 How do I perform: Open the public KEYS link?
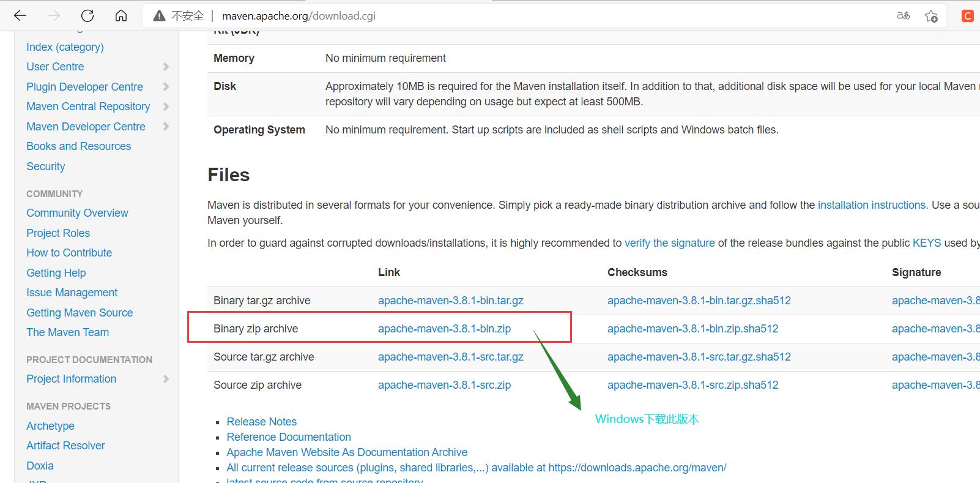point(927,243)
